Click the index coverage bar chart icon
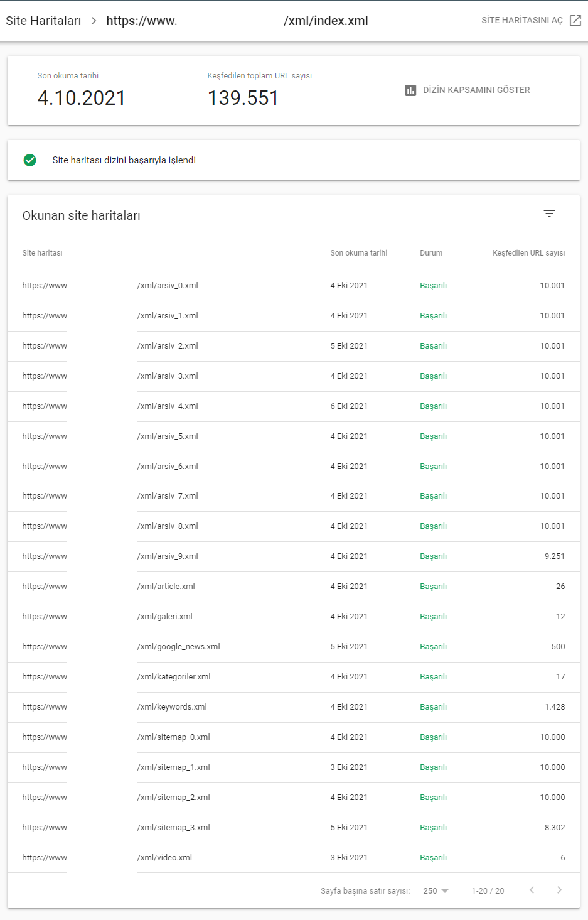The height and width of the screenshot is (920, 588). pyautogui.click(x=410, y=90)
